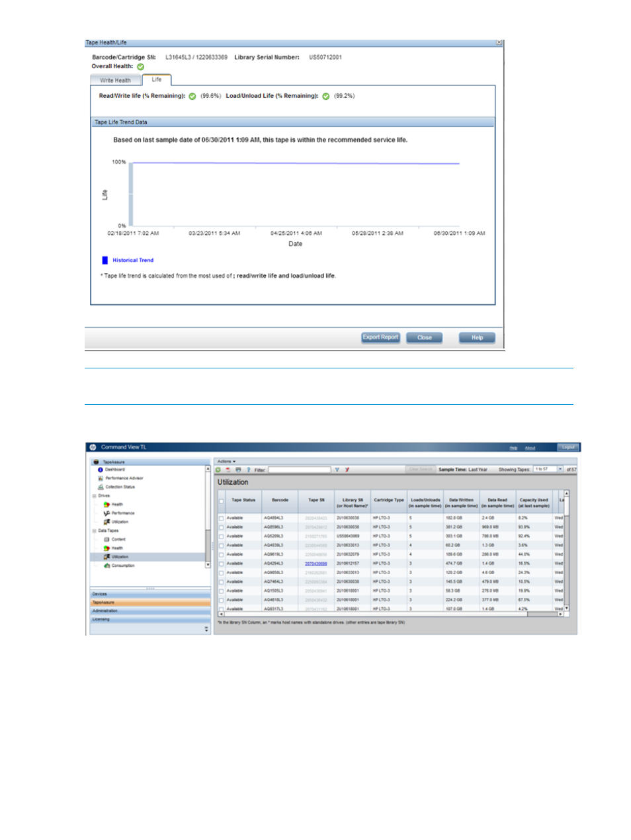Viewport: 631px width, 840px height.
Task: Clear the filter with the red funnel icon
Action: (x=347, y=470)
